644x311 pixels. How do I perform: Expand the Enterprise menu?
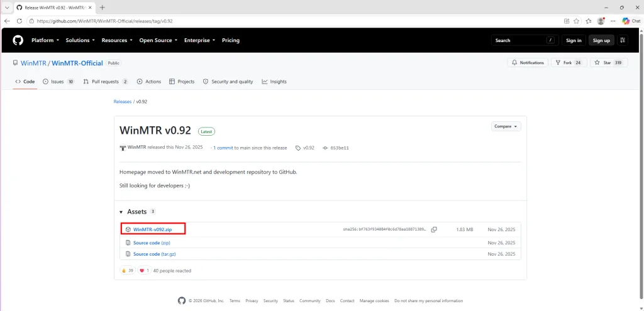pyautogui.click(x=199, y=40)
